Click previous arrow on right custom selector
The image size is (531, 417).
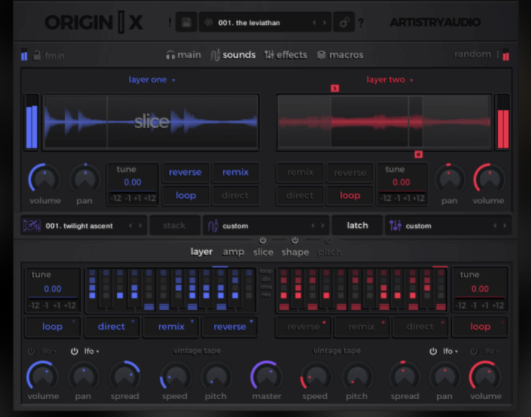[x=495, y=226]
